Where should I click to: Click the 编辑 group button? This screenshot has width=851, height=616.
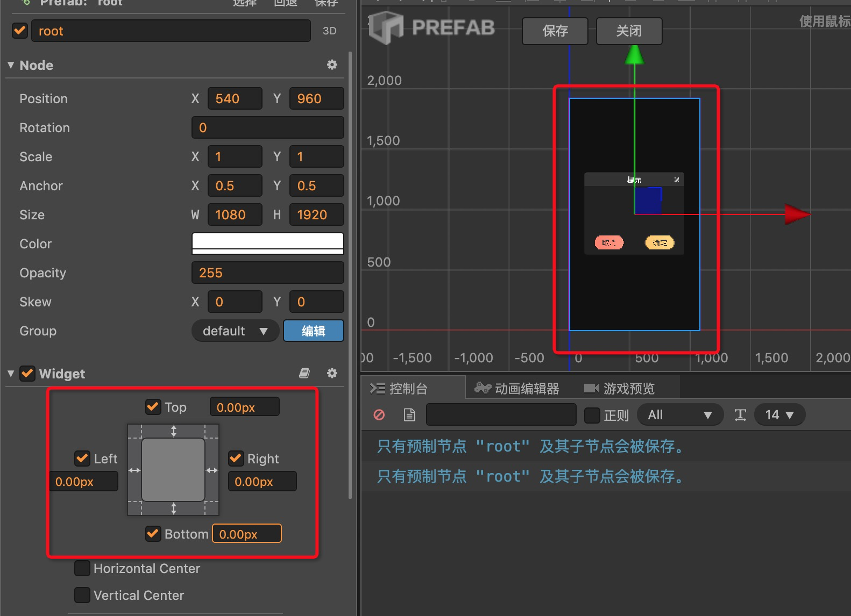pyautogui.click(x=314, y=331)
